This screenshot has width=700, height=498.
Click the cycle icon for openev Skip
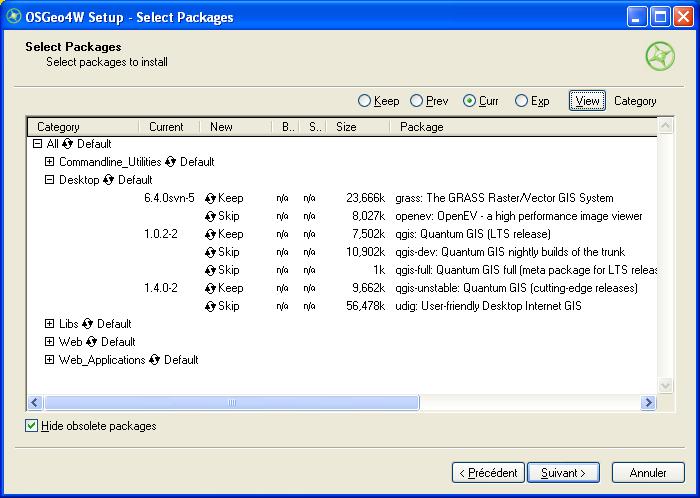210,216
